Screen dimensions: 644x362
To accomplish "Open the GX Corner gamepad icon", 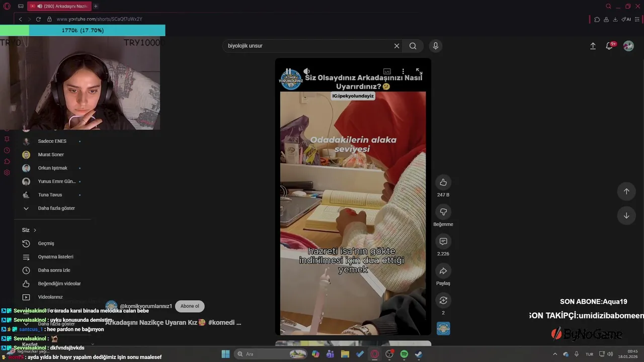I will (x=21, y=6).
